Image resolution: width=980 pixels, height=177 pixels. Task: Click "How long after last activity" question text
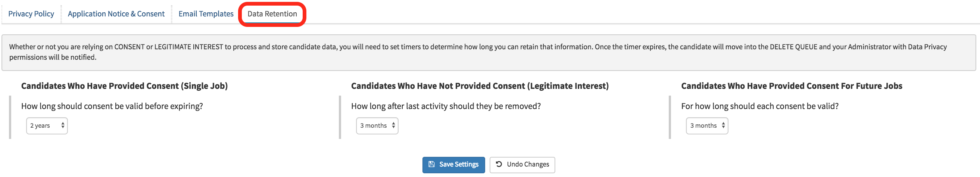(446, 106)
